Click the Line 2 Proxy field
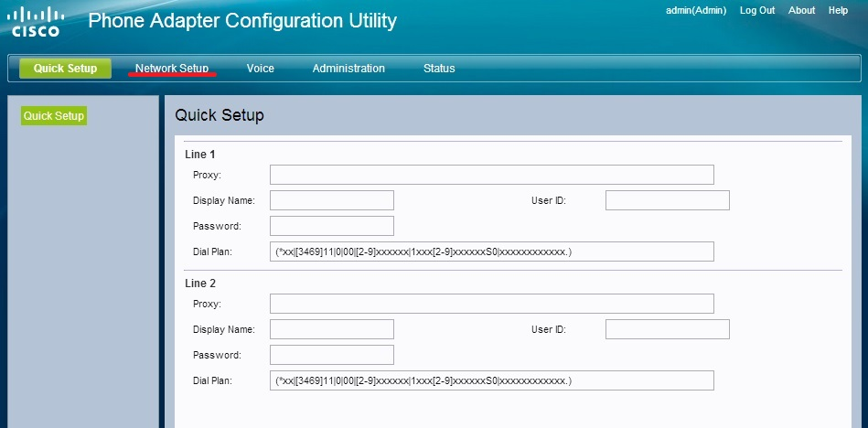Viewport: 868px width, 428px height. 492,304
